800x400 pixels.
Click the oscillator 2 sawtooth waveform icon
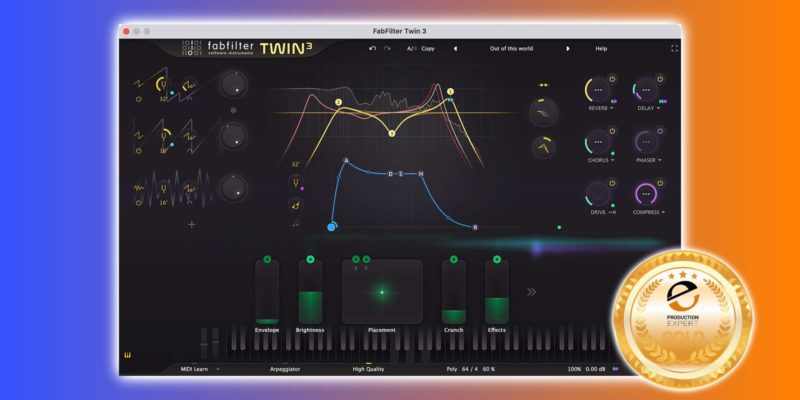coord(138,135)
